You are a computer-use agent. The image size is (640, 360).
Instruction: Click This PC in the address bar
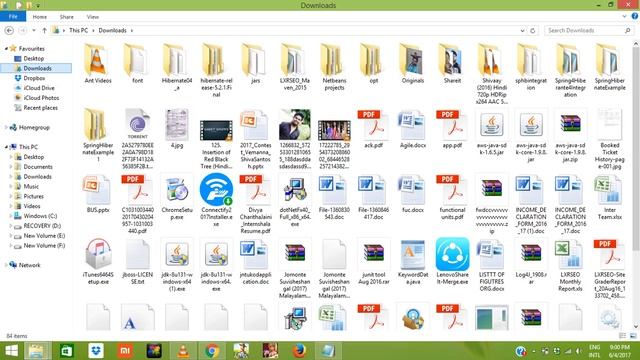78,31
